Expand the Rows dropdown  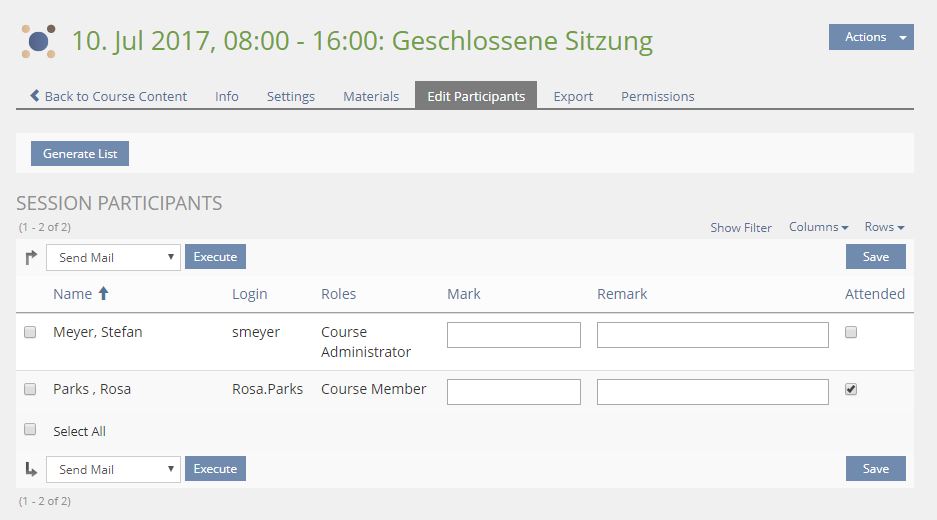[884, 227]
